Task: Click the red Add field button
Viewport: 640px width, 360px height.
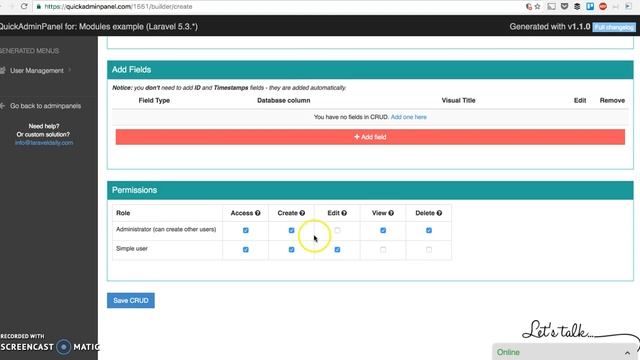Action: point(370,137)
